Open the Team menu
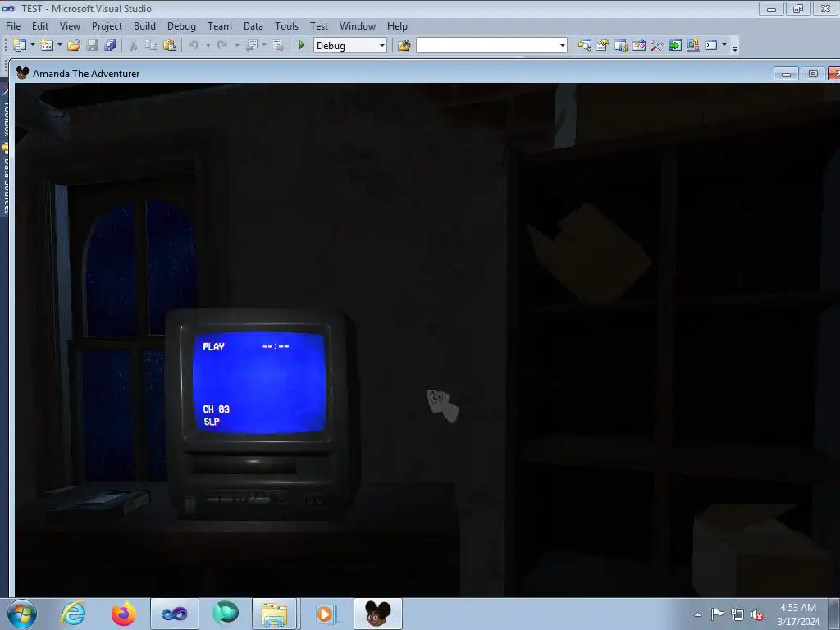This screenshot has width=840, height=630. pyautogui.click(x=220, y=25)
